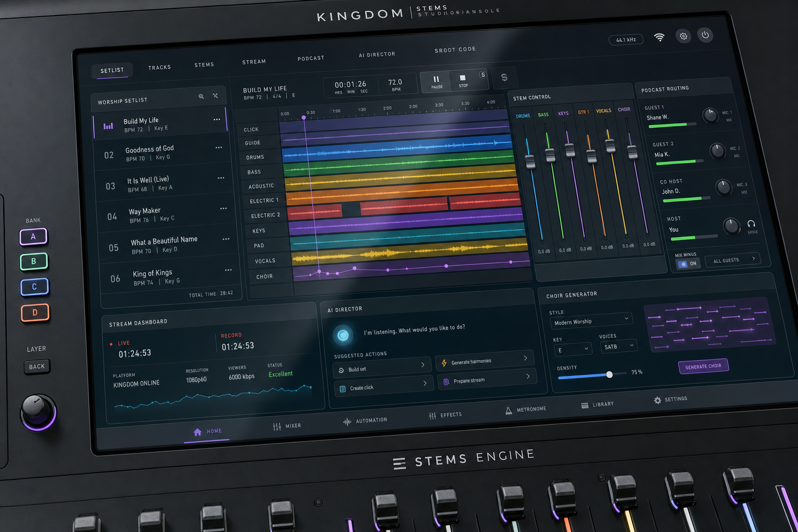Click the Generate Choir button
Image resolution: width=798 pixels, height=532 pixels.
click(x=703, y=366)
